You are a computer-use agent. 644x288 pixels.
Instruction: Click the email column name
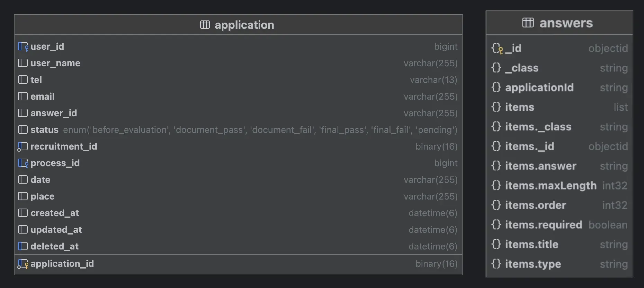click(42, 96)
